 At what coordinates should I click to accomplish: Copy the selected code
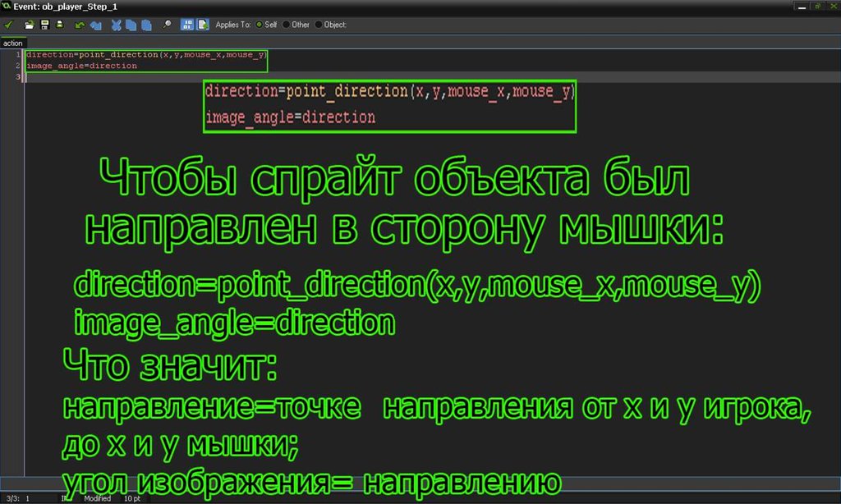pos(131,25)
